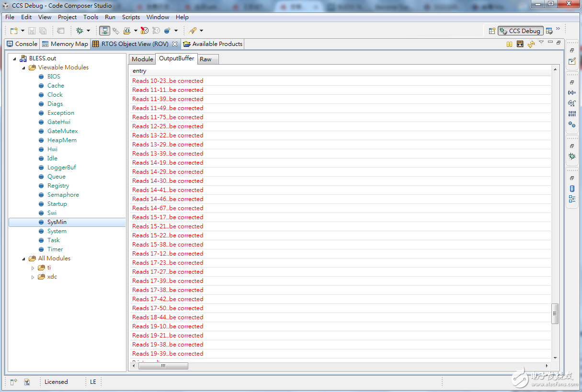Open the Project menu
The width and height of the screenshot is (582, 392).
67,17
